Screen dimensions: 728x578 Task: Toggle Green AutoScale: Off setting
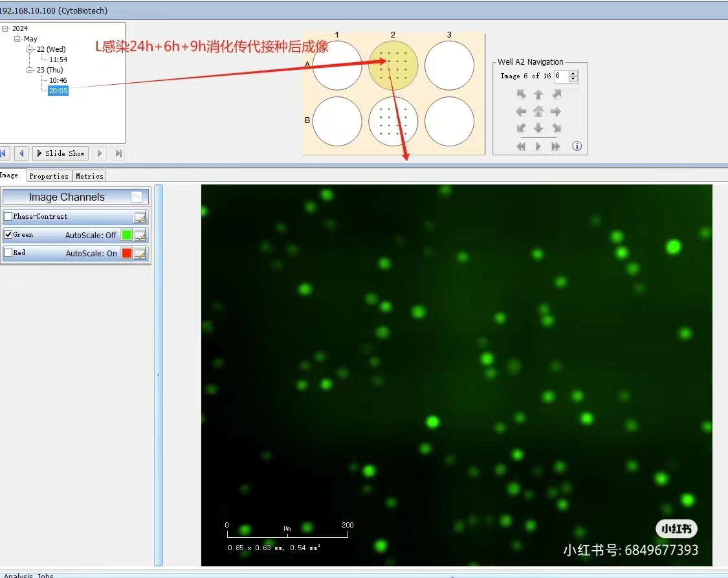click(x=91, y=236)
